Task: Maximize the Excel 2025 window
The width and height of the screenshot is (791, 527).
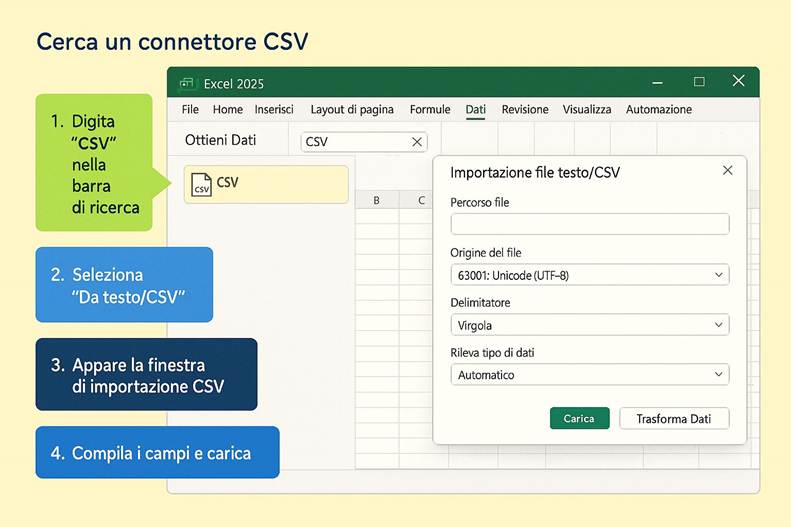Action: pos(699,82)
